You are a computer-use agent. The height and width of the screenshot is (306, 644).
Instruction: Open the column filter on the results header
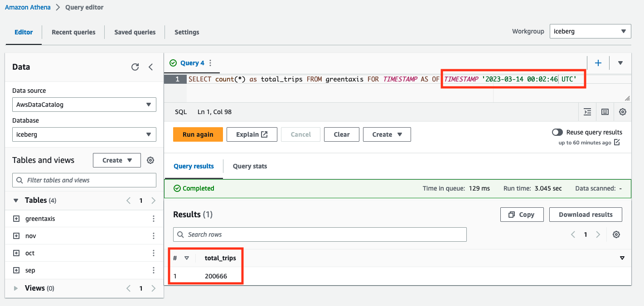[x=622, y=258]
